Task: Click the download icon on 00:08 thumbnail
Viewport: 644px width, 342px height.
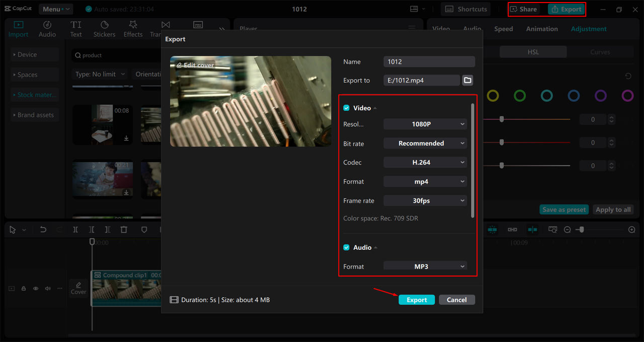Action: (x=126, y=138)
